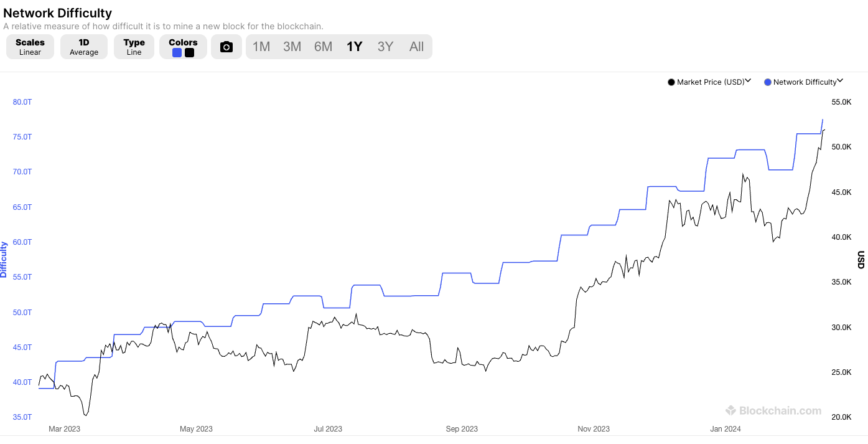
Task: Open the Colors picker button
Action: pos(183,47)
